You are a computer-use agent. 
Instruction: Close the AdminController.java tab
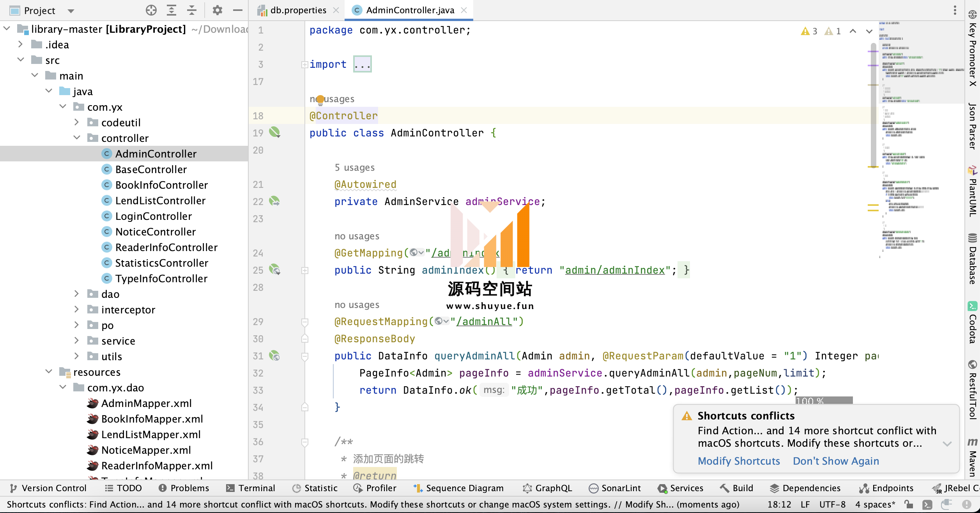pos(464,10)
